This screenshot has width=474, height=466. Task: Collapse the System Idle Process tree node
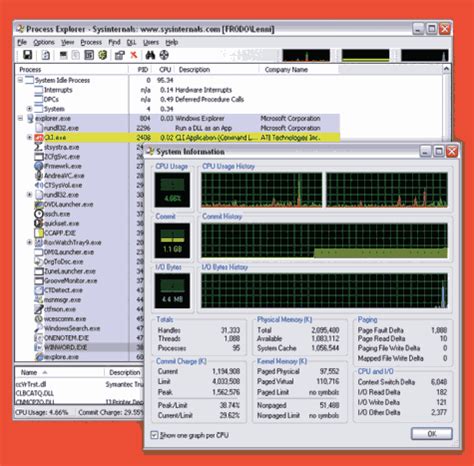[x=20, y=80]
